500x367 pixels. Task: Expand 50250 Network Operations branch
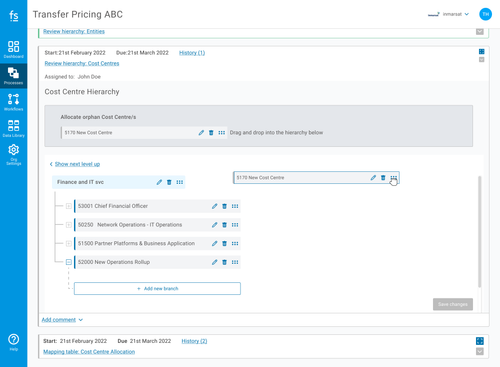(x=69, y=225)
